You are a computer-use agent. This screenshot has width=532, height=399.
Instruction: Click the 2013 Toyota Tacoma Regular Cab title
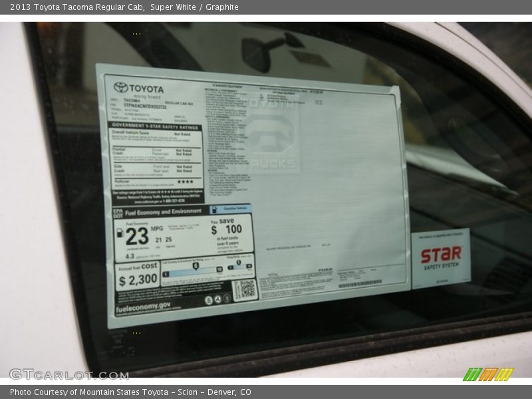click(124, 7)
